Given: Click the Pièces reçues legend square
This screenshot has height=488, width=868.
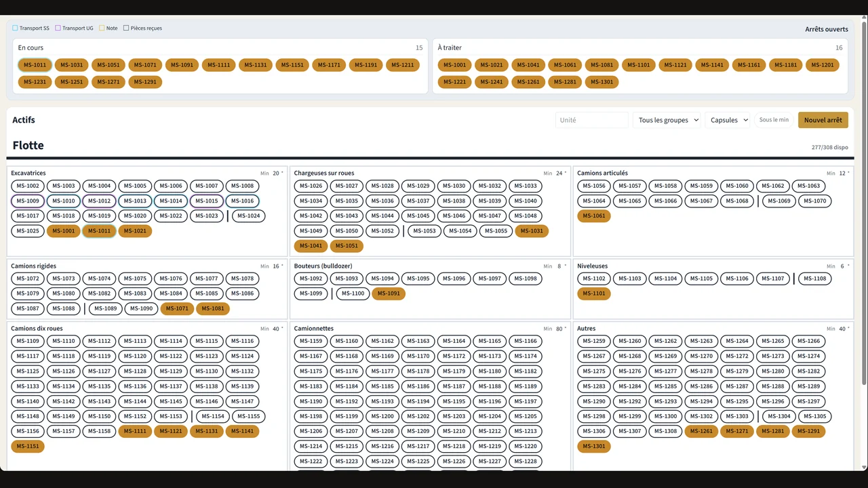Looking at the screenshot, I should tap(126, 28).
